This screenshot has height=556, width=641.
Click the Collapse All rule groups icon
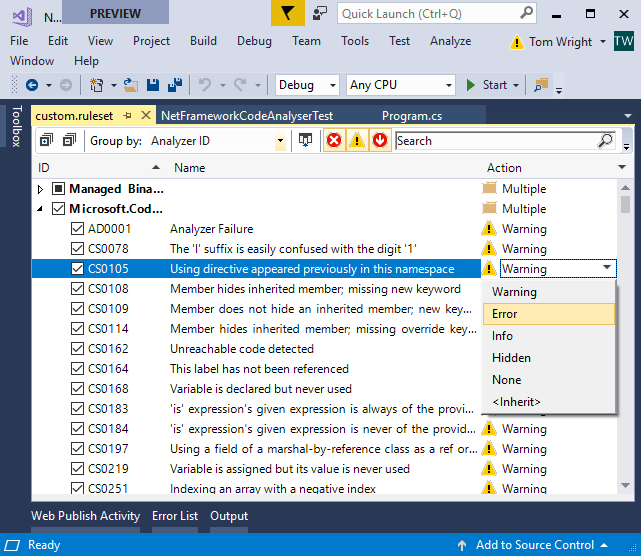[x=69, y=141]
